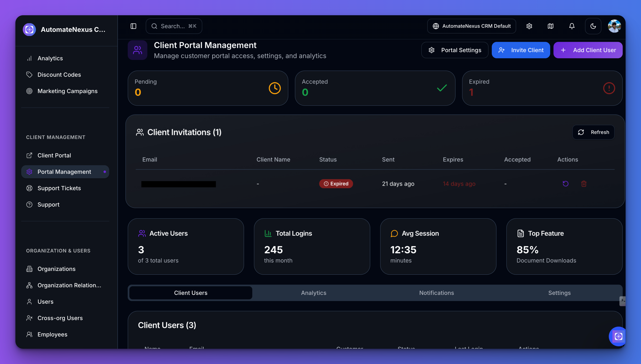Switch to the Analytics tab
The height and width of the screenshot is (364, 641).
click(x=313, y=293)
